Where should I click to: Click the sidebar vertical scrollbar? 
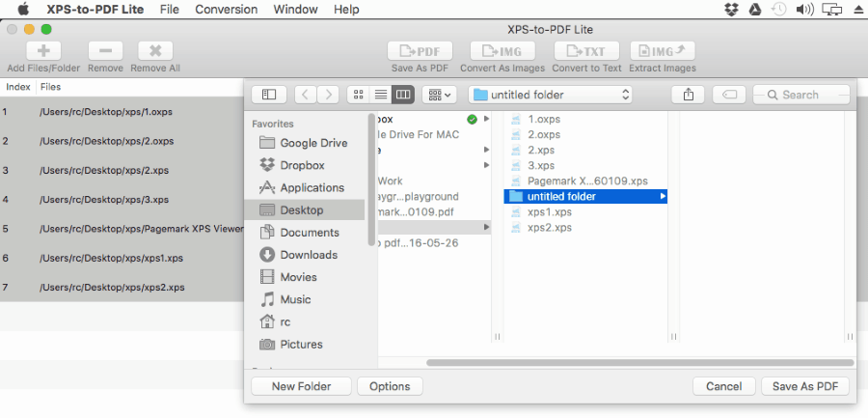[371, 180]
